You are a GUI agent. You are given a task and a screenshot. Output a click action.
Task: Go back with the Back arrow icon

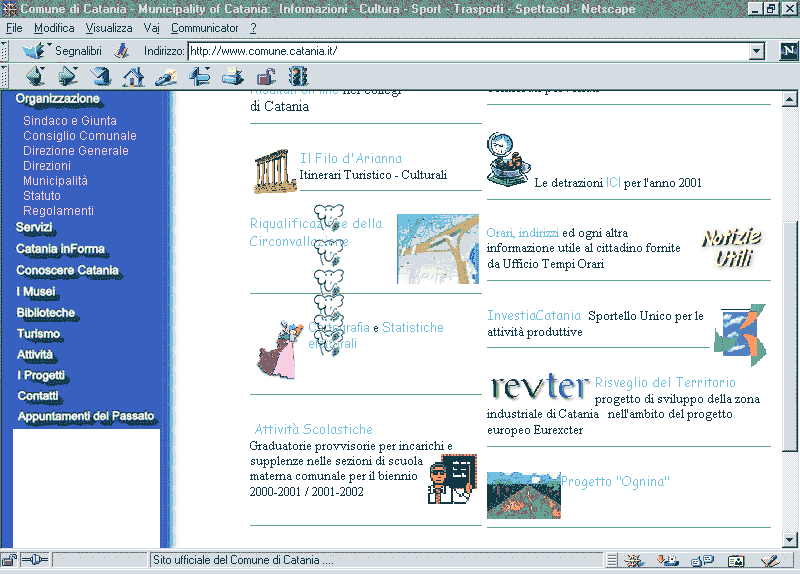coord(36,77)
